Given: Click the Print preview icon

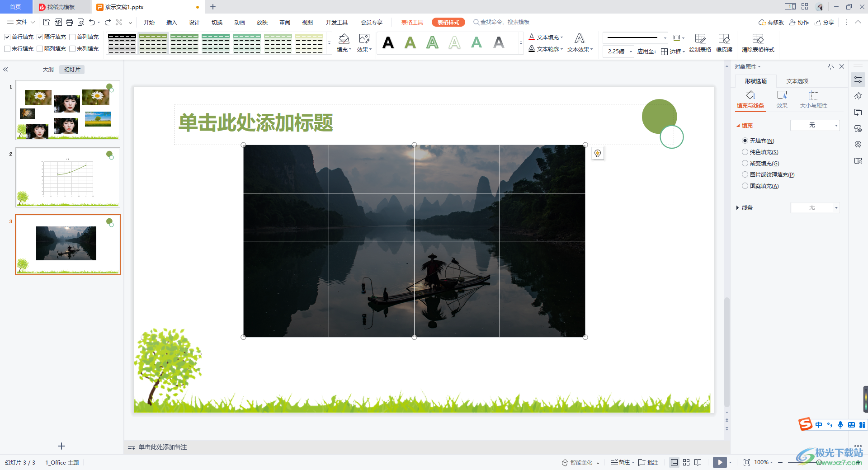Looking at the screenshot, I should tap(81, 22).
